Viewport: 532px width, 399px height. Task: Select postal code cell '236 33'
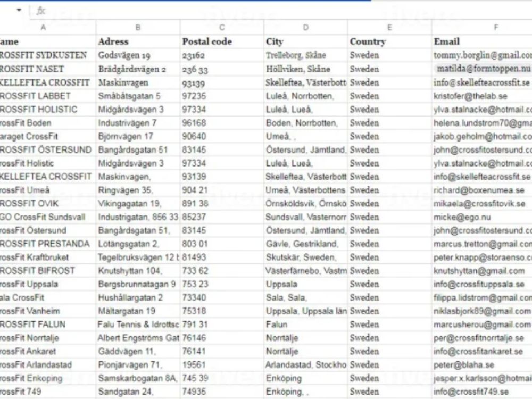click(x=222, y=69)
